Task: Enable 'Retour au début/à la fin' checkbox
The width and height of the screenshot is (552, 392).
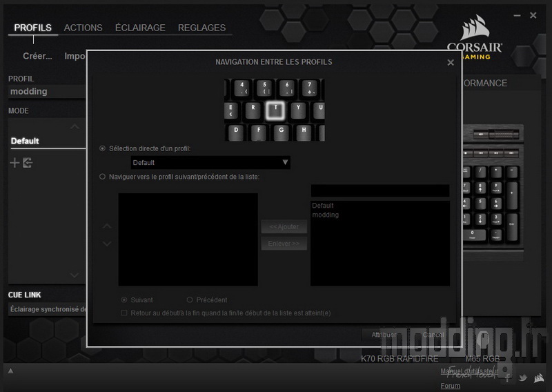Action: pos(124,313)
